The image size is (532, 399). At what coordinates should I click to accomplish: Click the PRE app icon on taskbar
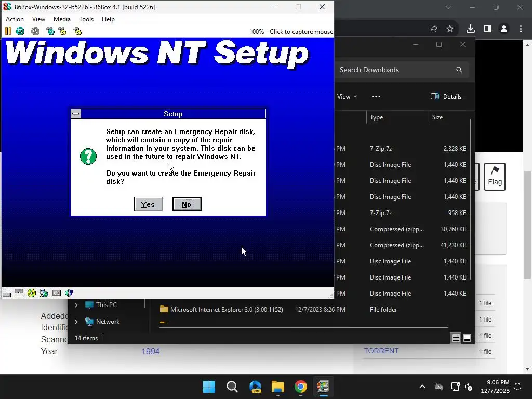255,387
